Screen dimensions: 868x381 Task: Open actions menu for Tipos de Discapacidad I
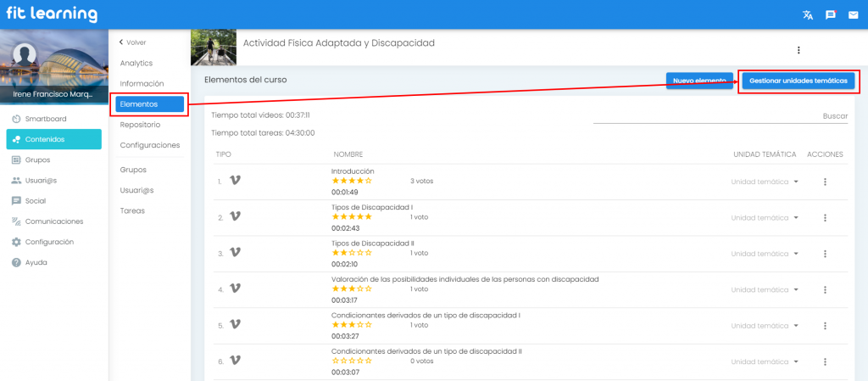click(x=825, y=218)
